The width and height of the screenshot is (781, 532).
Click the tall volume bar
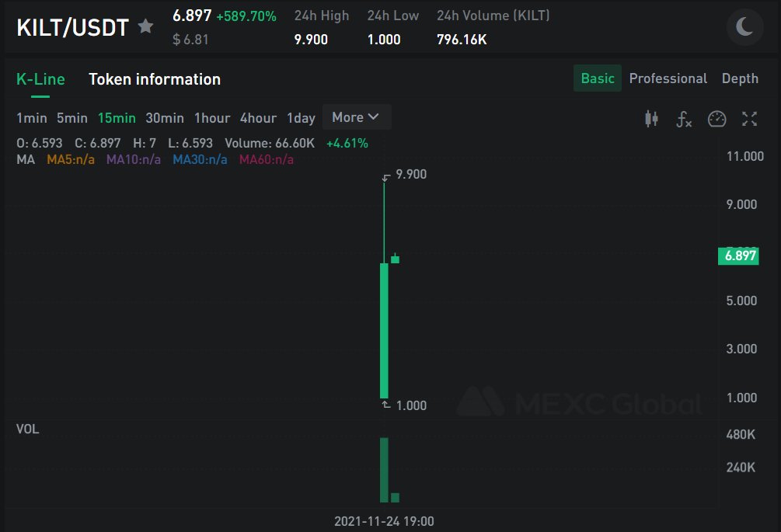point(384,470)
